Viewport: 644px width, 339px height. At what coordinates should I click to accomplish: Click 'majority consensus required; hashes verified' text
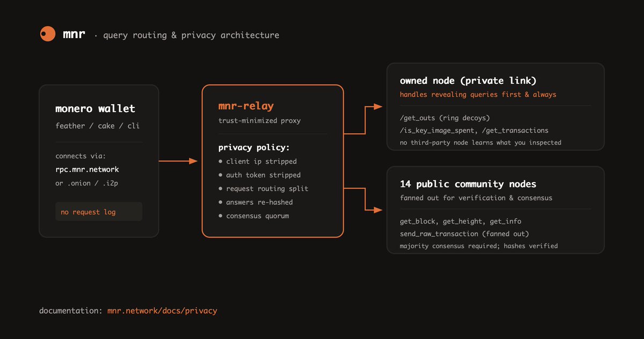479,246
